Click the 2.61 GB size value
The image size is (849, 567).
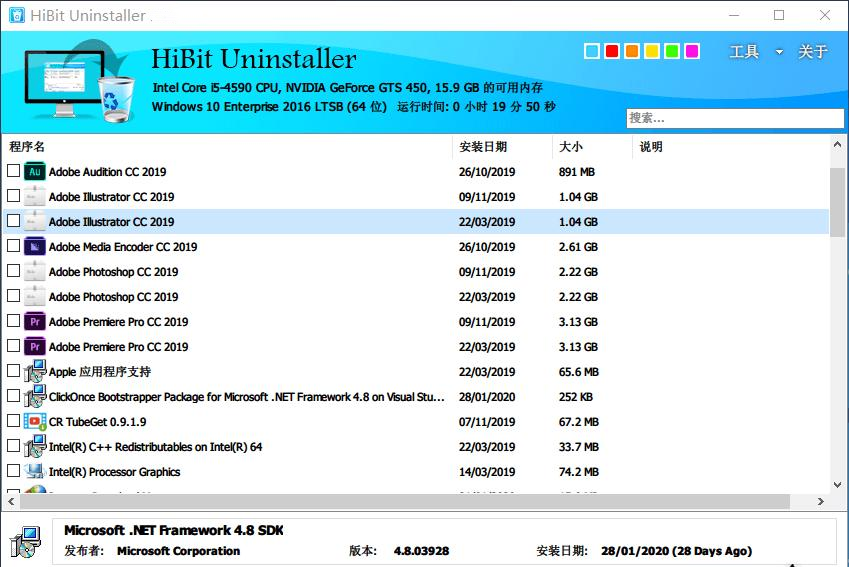[x=578, y=247]
